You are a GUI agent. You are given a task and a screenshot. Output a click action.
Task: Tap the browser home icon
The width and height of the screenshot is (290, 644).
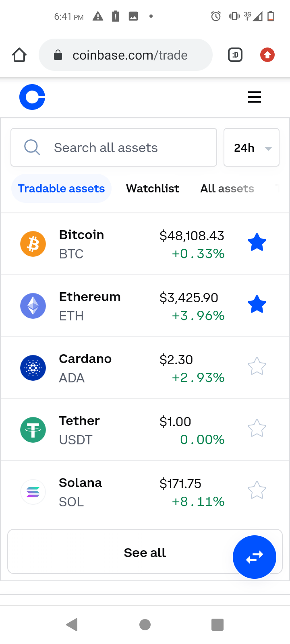[x=19, y=55]
